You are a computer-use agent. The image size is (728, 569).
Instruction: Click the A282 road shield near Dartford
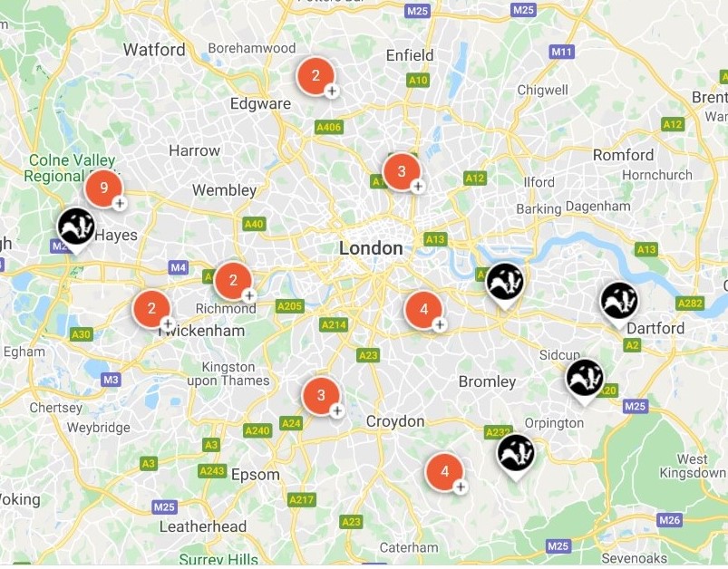690,304
